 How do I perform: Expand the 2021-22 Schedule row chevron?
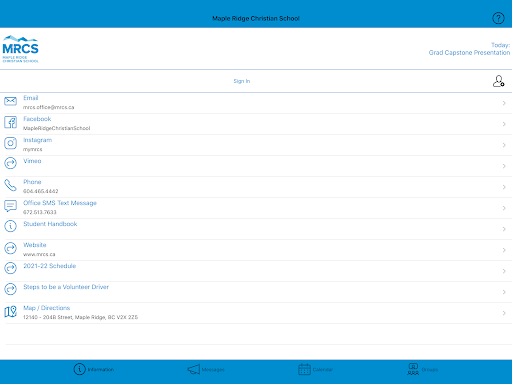pos(504,271)
